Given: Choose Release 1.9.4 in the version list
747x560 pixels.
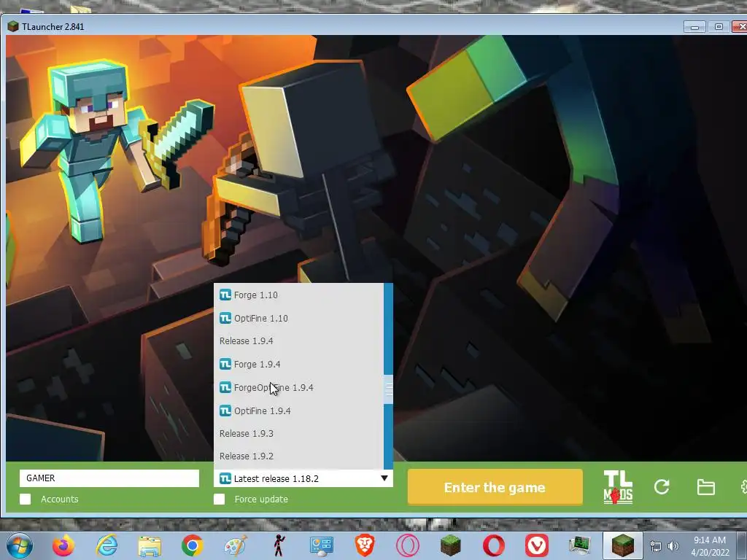Looking at the screenshot, I should [298, 341].
